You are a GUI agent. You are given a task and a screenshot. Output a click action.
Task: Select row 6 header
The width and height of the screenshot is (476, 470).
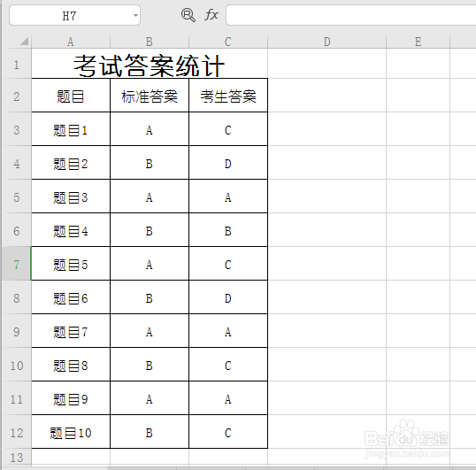point(17,231)
